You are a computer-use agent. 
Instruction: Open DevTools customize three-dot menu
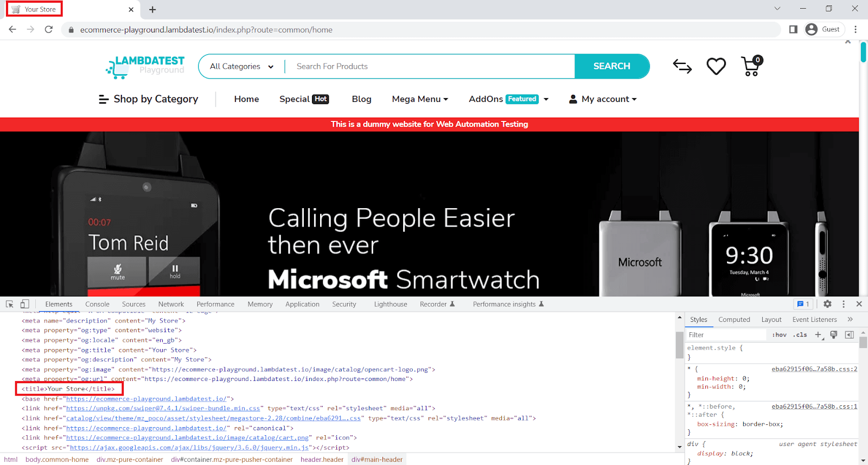(x=844, y=304)
